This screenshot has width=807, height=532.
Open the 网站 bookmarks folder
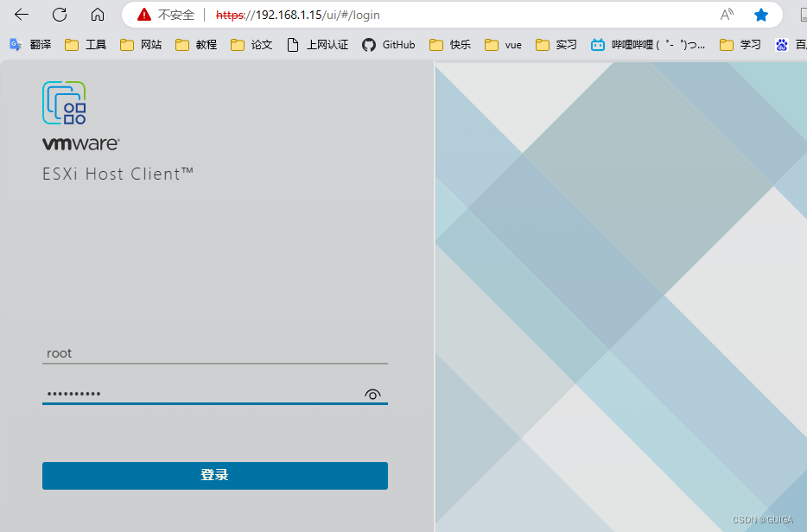(x=141, y=45)
